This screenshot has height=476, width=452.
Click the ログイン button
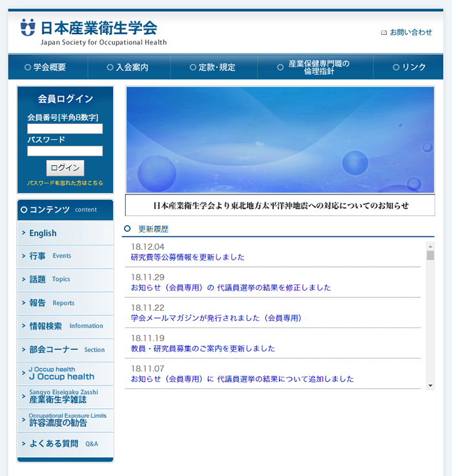click(x=65, y=168)
